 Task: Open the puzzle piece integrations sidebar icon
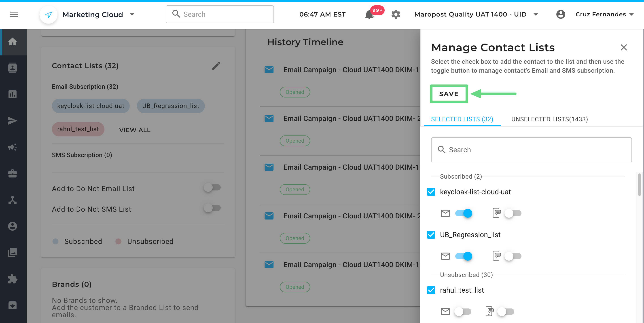(13, 279)
